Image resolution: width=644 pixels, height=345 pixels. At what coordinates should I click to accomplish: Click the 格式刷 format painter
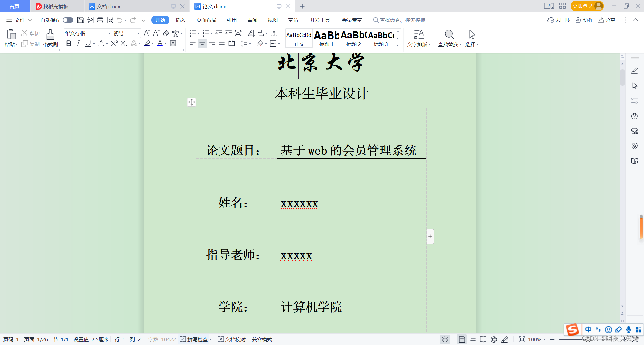[x=50, y=38]
